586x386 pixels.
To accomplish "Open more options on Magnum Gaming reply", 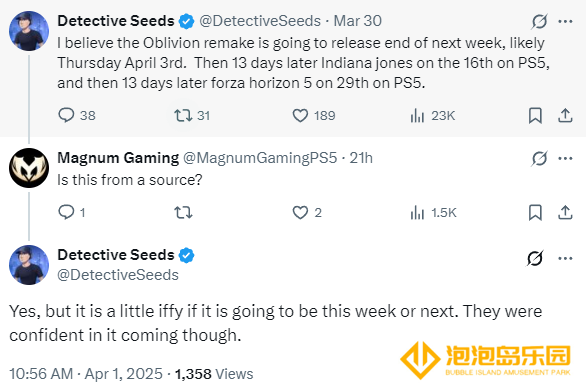I will point(565,158).
